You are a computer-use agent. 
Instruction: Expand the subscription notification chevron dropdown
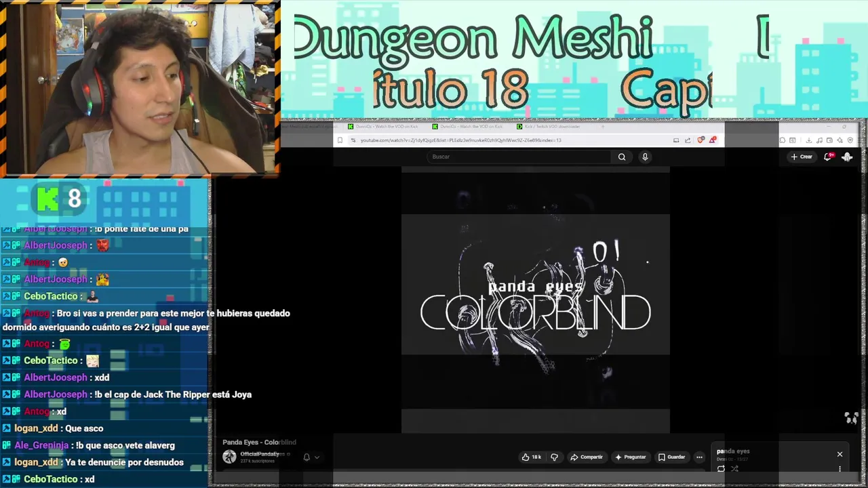pyautogui.click(x=317, y=457)
